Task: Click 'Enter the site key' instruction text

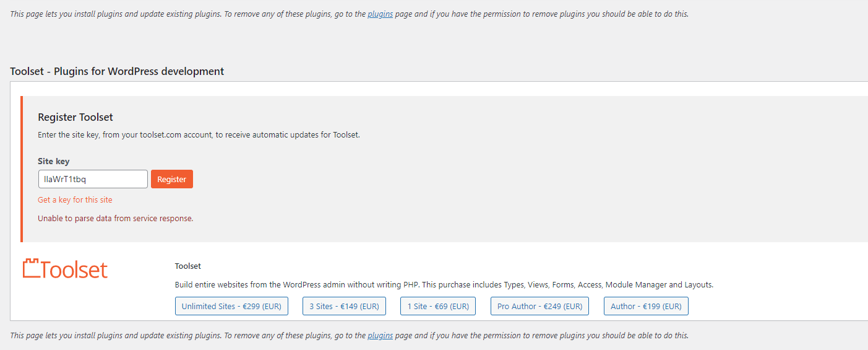Action: 199,134
